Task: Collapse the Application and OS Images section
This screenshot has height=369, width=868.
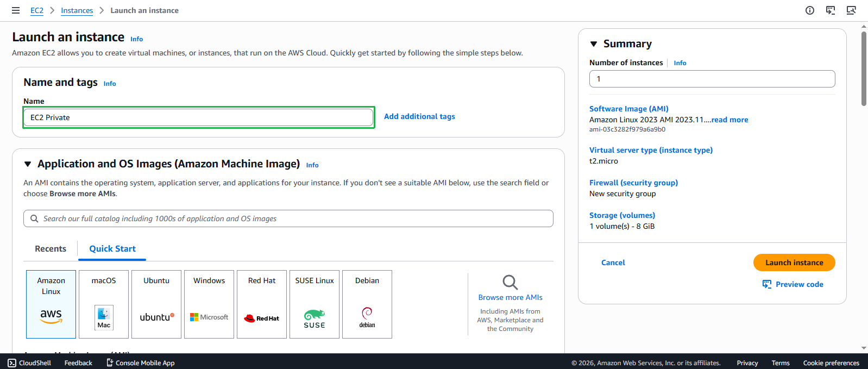Action: (x=28, y=164)
